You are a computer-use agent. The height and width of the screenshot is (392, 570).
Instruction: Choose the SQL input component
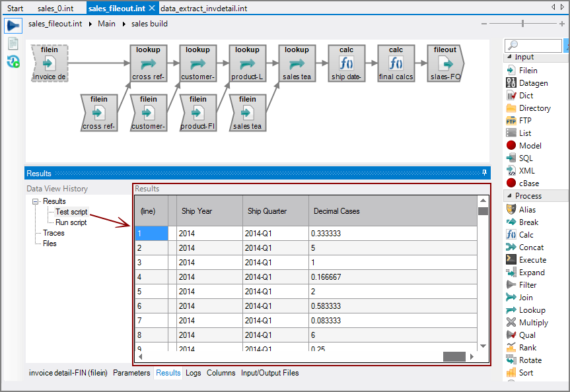point(525,158)
